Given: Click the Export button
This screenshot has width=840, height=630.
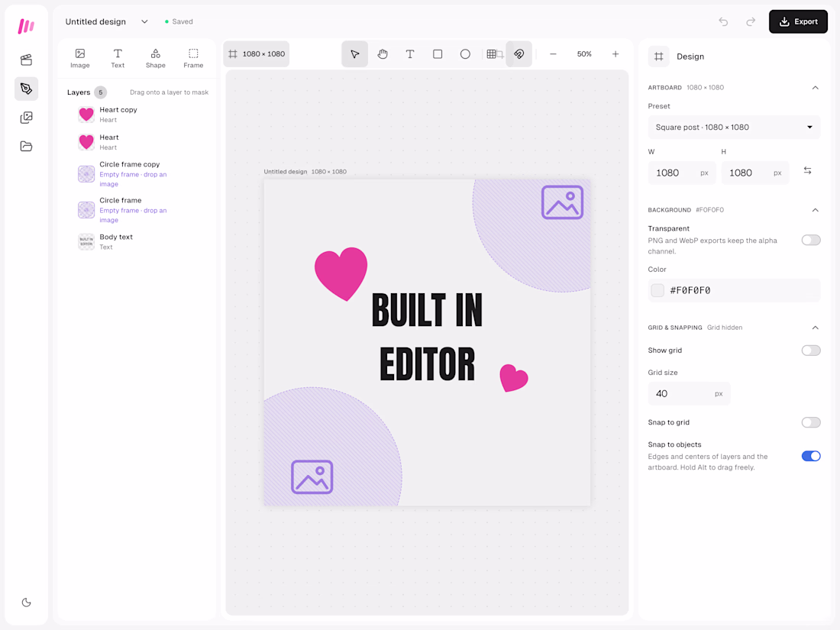Looking at the screenshot, I should [798, 21].
